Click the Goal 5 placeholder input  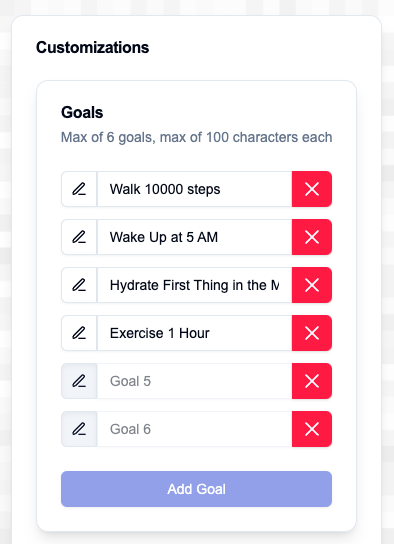point(195,381)
